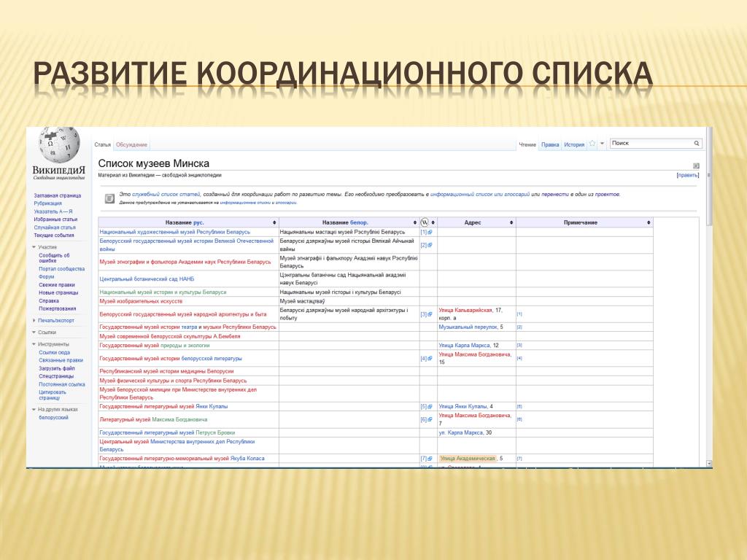Click Сообщить об ошибке link

pos(54,258)
